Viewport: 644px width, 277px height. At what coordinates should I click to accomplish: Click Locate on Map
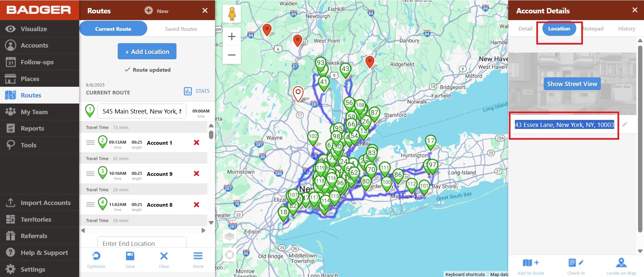(x=621, y=267)
